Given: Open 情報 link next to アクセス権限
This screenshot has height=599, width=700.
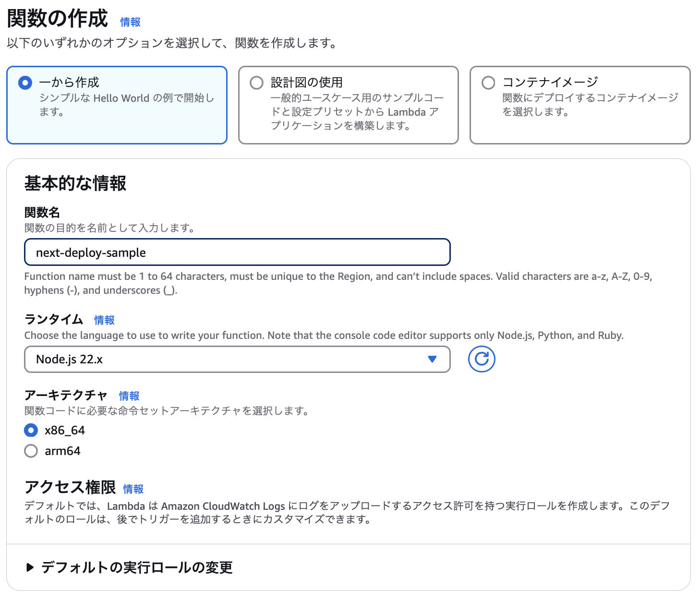Looking at the screenshot, I should [x=133, y=489].
